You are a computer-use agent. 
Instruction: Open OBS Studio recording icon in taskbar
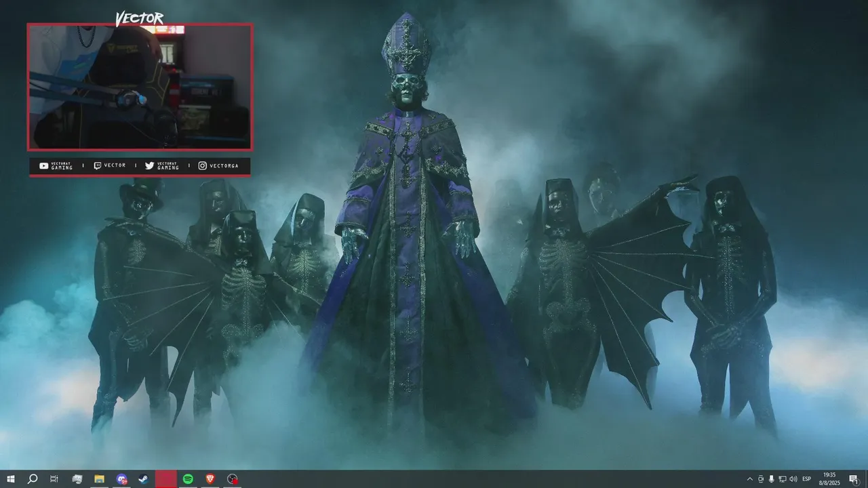tap(233, 479)
